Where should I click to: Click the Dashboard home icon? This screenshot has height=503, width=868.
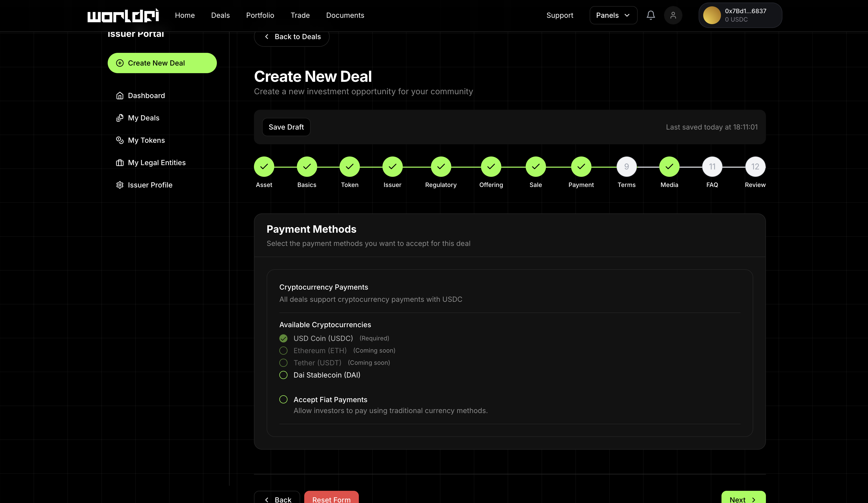tap(120, 96)
